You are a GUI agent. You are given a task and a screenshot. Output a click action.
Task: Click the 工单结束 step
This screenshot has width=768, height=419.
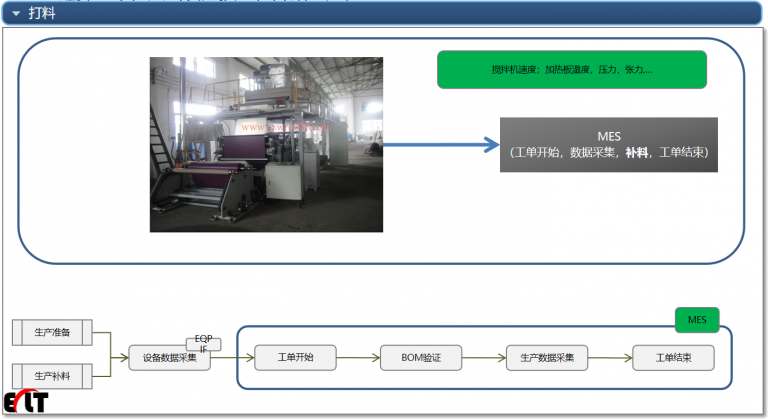pos(674,357)
